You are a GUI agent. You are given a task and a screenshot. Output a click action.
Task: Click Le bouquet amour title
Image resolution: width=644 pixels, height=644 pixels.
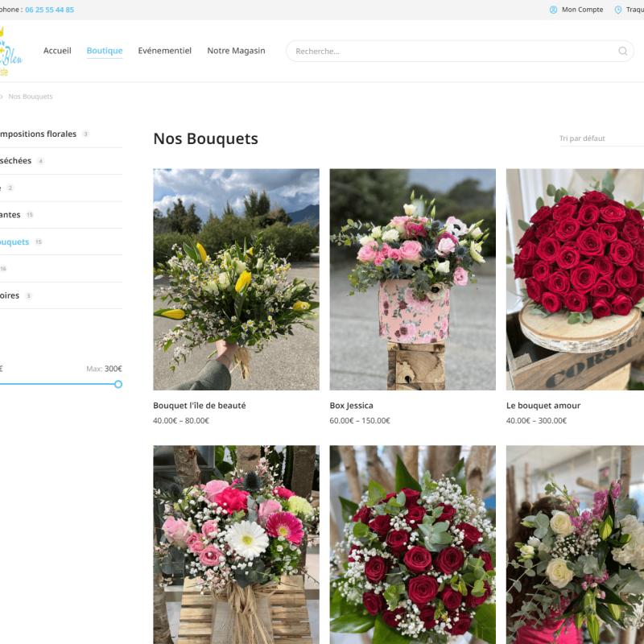click(543, 406)
